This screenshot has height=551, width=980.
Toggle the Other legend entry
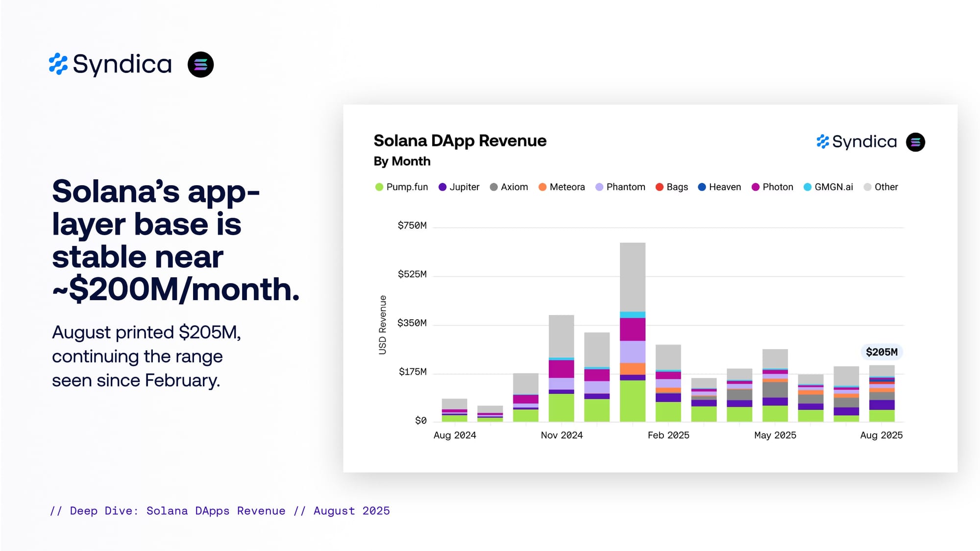pos(881,187)
